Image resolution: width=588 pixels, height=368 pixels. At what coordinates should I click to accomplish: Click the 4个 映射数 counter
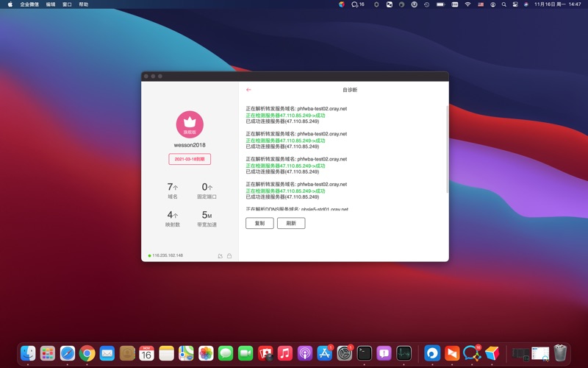click(173, 219)
